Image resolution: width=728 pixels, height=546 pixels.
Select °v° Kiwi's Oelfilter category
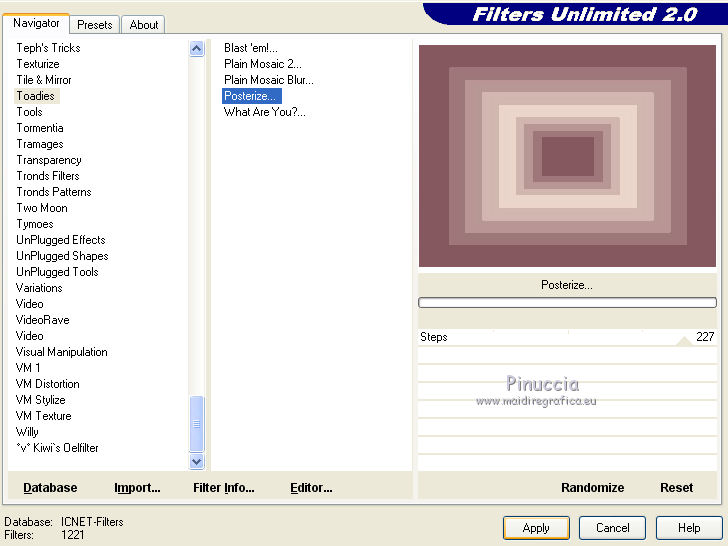pos(58,448)
